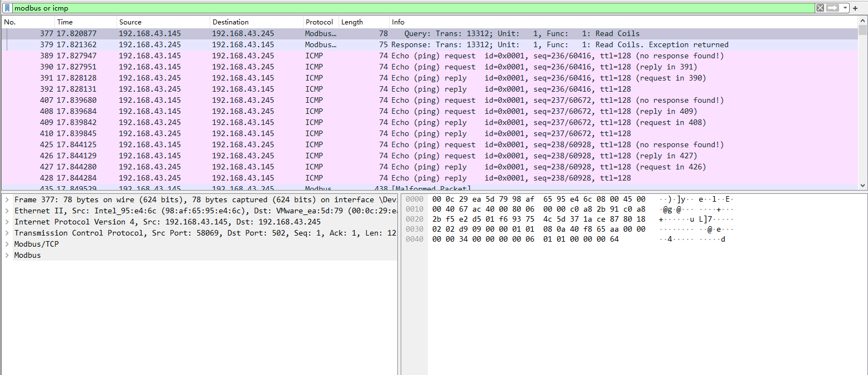Sort by the Protocol column header
Screen dimensions: 868x375
(x=321, y=22)
